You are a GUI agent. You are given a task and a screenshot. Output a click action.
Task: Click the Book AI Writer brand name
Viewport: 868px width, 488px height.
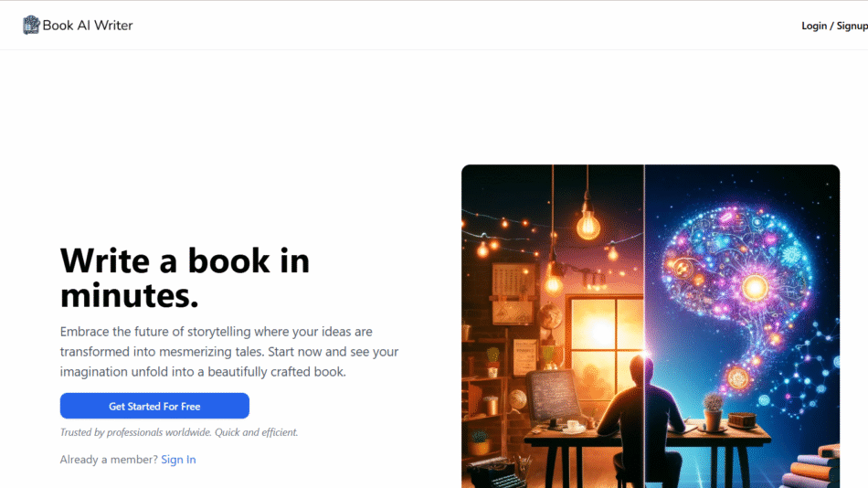(88, 26)
